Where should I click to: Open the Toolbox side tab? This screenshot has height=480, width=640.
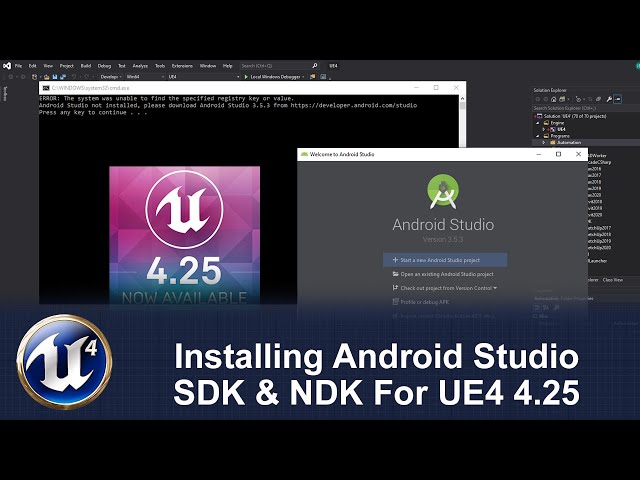point(5,93)
